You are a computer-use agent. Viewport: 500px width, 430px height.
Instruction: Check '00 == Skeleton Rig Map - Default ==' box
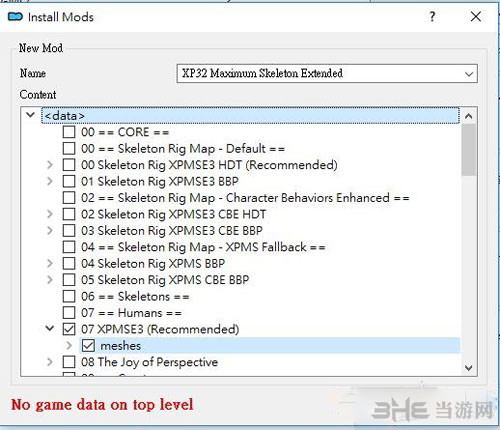pos(69,148)
